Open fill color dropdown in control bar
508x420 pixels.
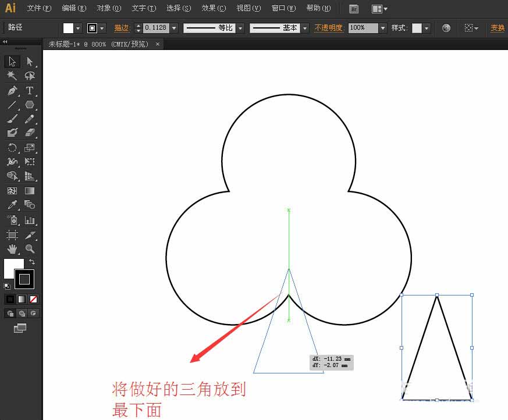[x=78, y=28]
